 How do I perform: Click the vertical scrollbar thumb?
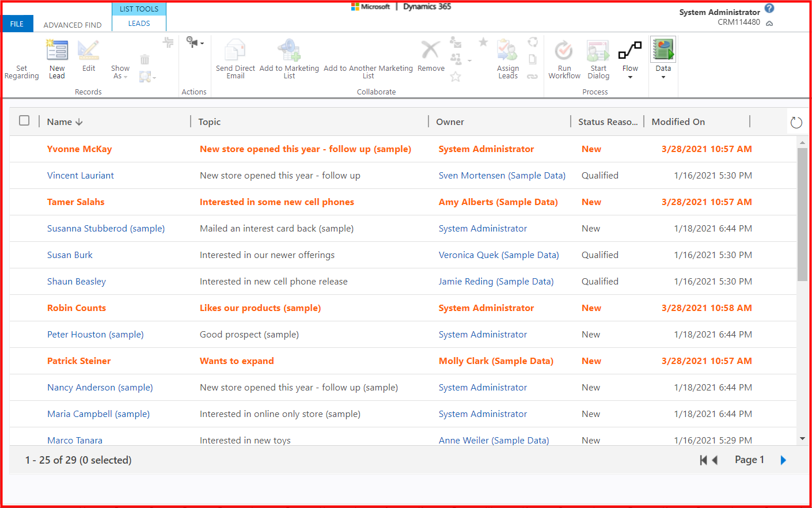click(802, 214)
